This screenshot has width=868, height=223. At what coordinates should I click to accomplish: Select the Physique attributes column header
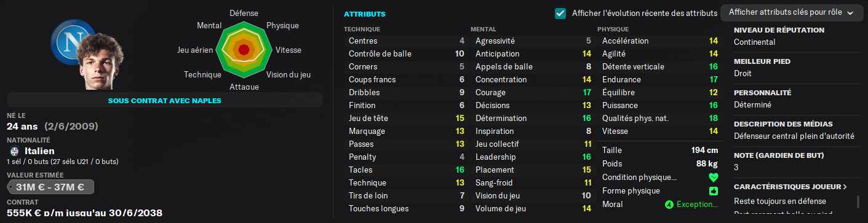pyautogui.click(x=613, y=29)
